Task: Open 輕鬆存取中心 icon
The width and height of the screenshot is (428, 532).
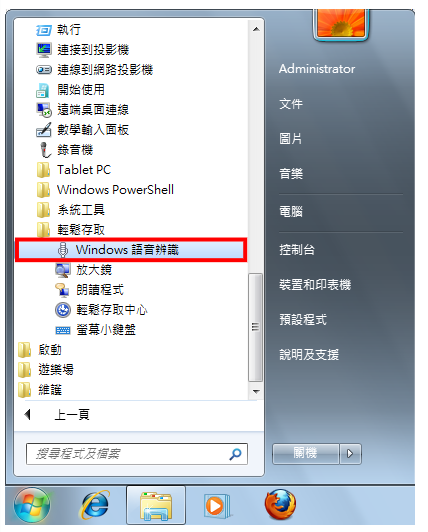Action: coord(62,310)
